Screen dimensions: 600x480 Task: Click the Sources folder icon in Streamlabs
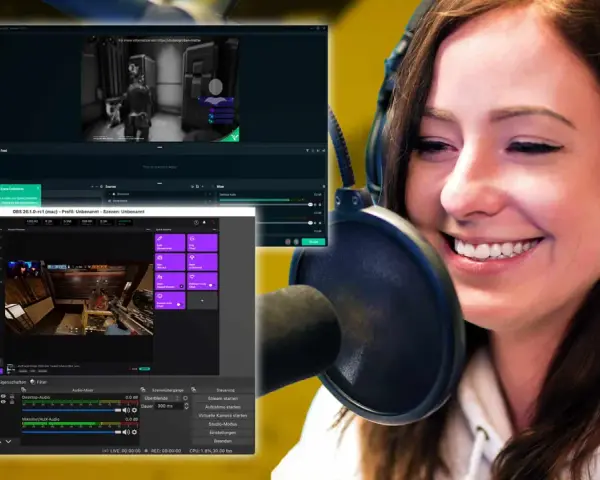click(x=197, y=187)
